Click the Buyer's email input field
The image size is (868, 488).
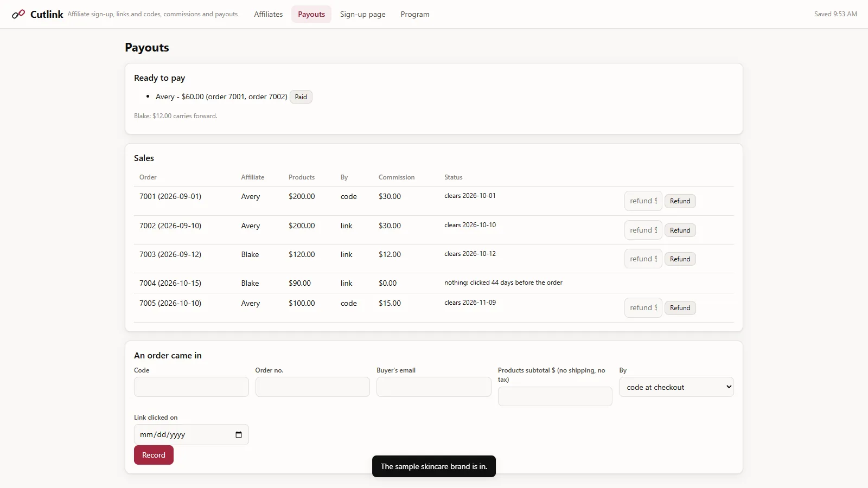tap(434, 387)
